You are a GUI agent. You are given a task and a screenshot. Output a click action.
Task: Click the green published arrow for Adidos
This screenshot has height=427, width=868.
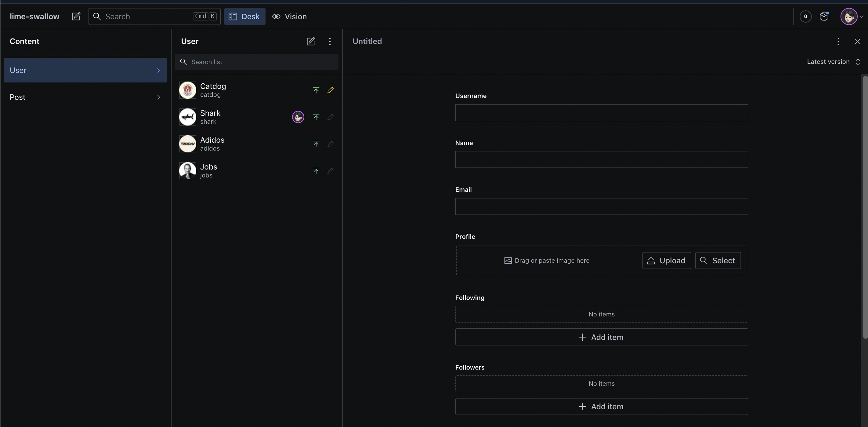[x=316, y=144]
